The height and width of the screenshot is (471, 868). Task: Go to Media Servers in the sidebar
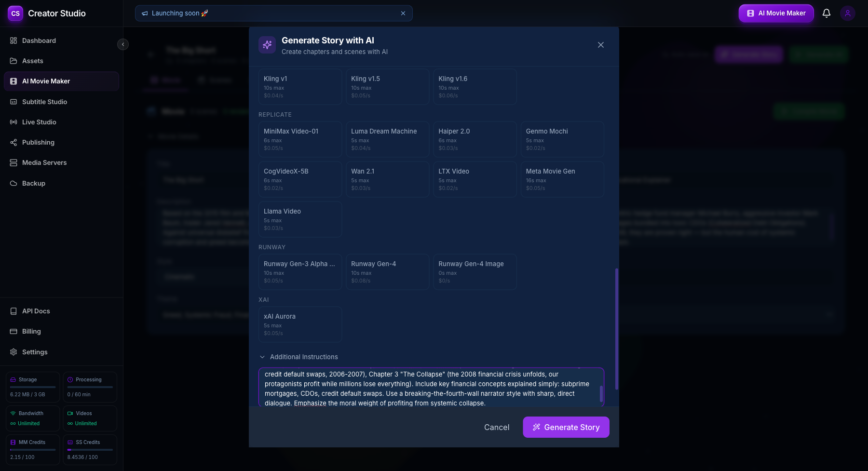tap(61, 162)
